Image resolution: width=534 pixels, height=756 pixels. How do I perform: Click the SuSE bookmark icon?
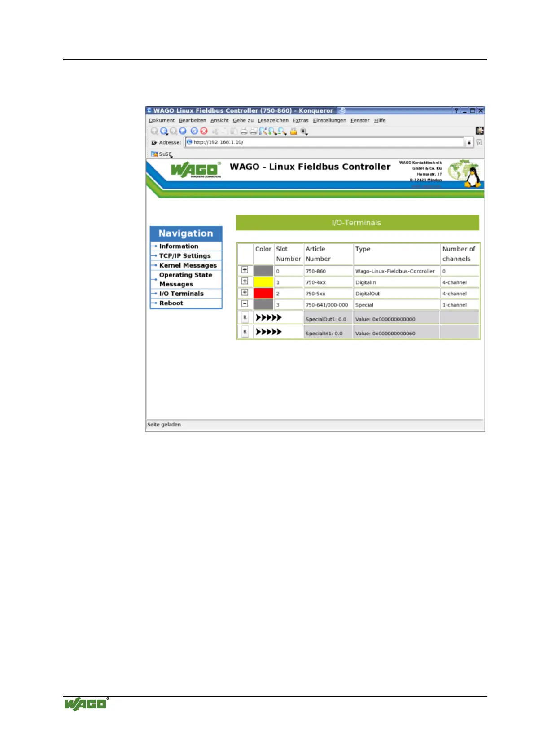pos(154,154)
